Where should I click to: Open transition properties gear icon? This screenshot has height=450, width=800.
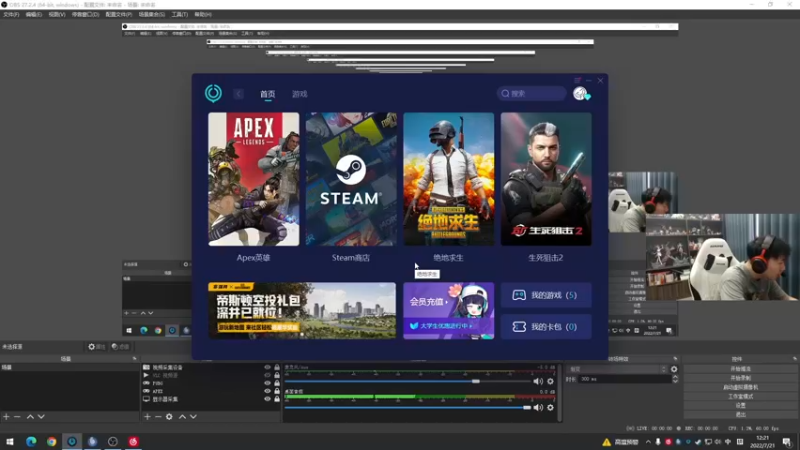(x=674, y=369)
